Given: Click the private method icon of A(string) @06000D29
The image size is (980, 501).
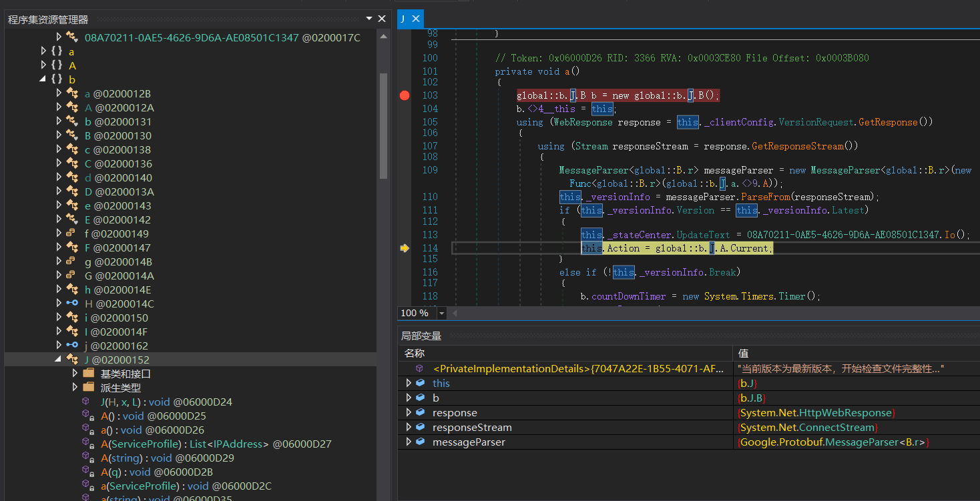Looking at the screenshot, I should (87, 458).
